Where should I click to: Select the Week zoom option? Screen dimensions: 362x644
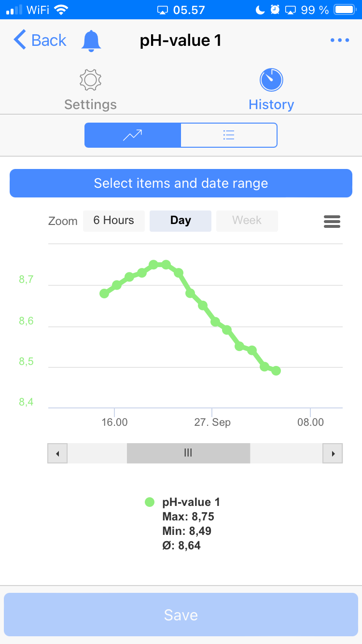tap(247, 221)
